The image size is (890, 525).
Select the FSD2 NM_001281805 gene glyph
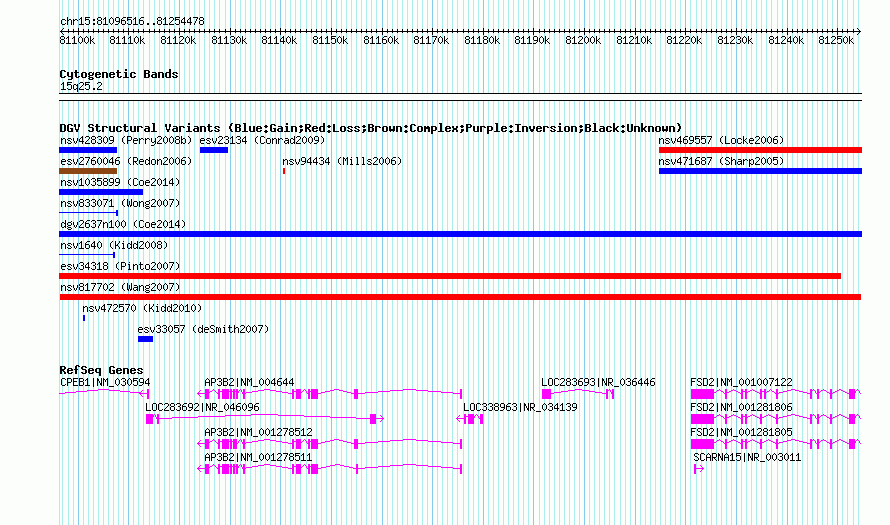tap(776, 444)
